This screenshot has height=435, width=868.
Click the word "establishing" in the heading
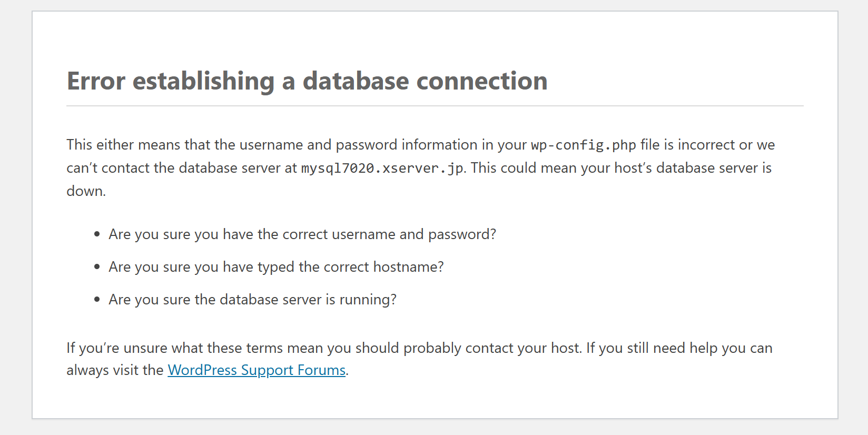click(x=203, y=81)
